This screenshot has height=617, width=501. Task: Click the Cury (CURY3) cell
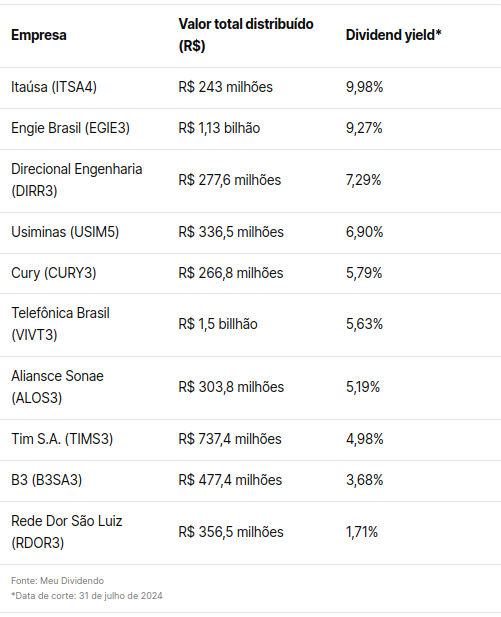click(x=54, y=273)
